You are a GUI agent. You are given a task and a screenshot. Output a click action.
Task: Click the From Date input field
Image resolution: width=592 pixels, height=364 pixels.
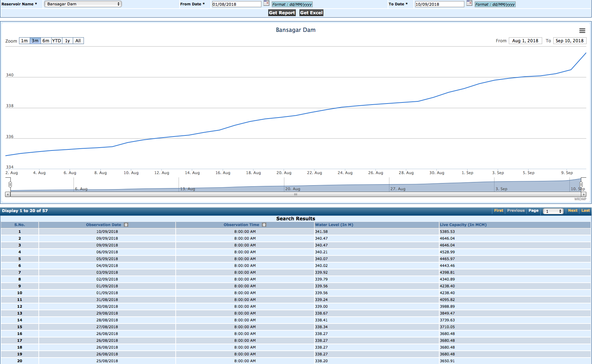click(236, 4)
